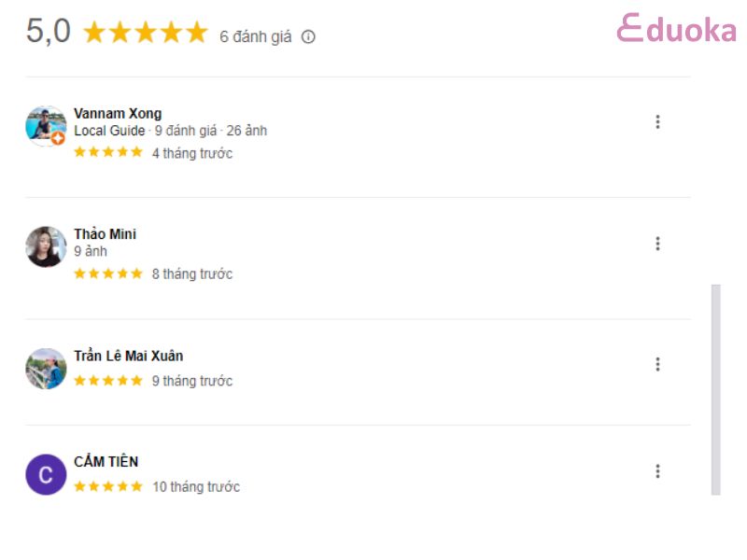Click the Eduoka logo
747x560 pixels.
[676, 28]
